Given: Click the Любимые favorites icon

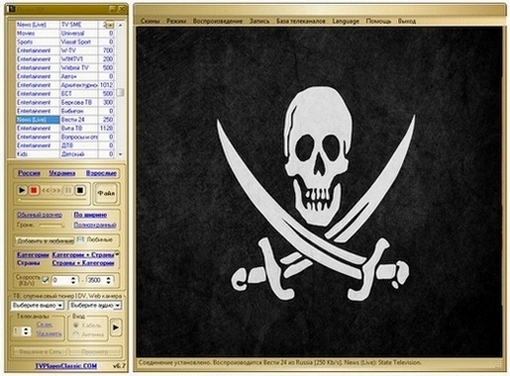Looking at the screenshot, I should (80, 239).
